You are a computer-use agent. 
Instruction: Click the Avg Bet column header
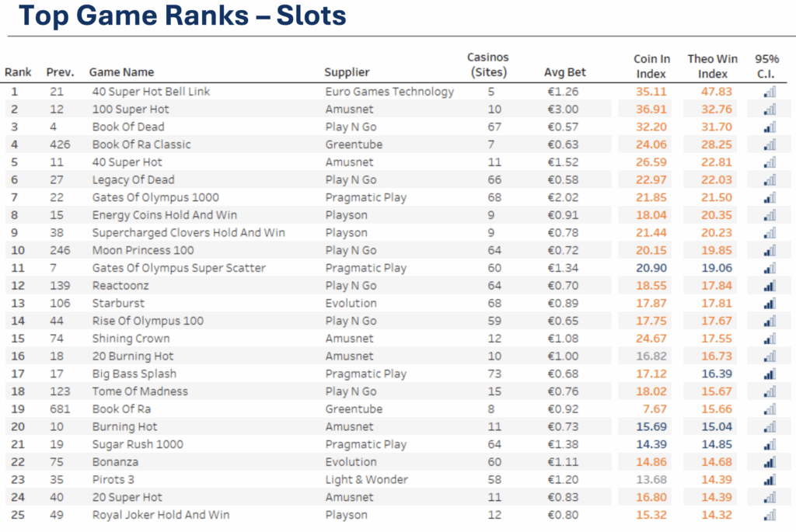click(x=565, y=72)
